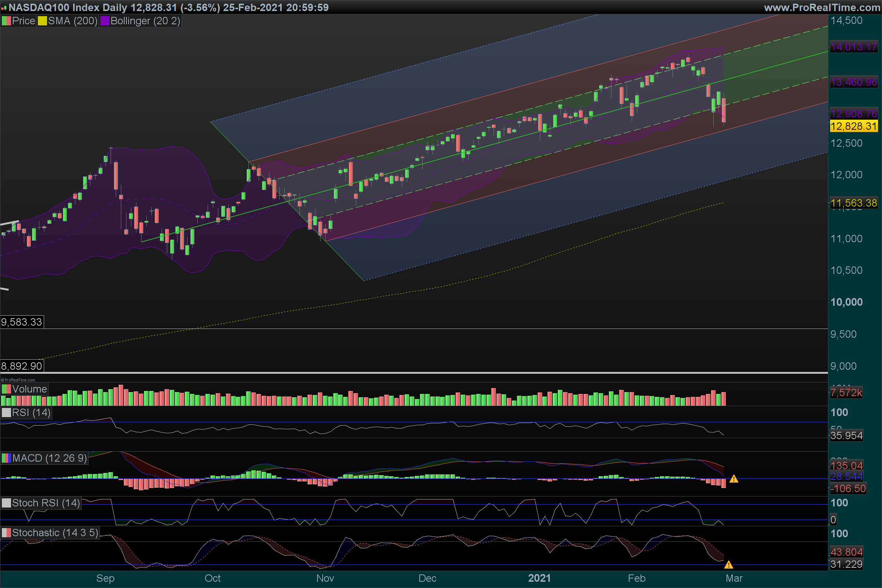
Task: Click the Stoch RSI (14) legend icon
Action: click(x=6, y=503)
